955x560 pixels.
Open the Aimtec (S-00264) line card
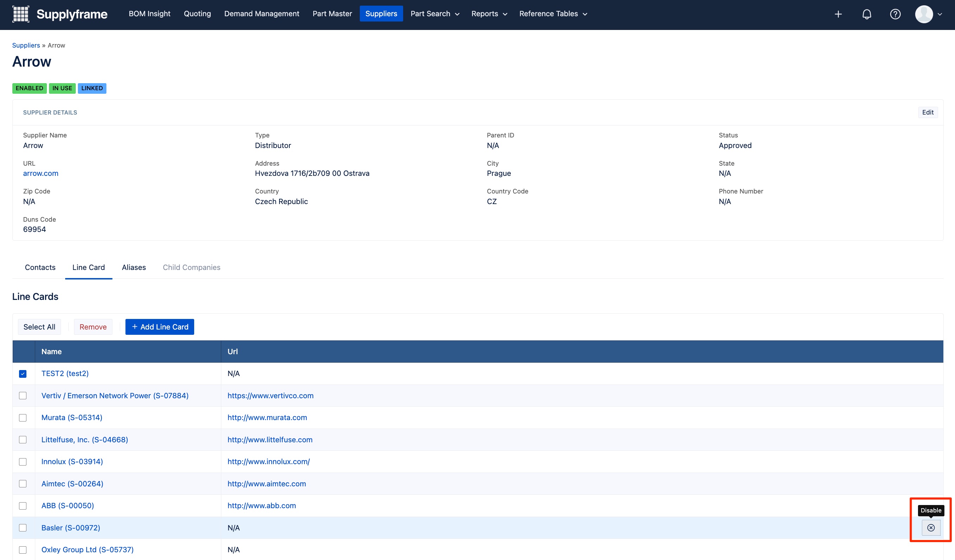(x=72, y=484)
